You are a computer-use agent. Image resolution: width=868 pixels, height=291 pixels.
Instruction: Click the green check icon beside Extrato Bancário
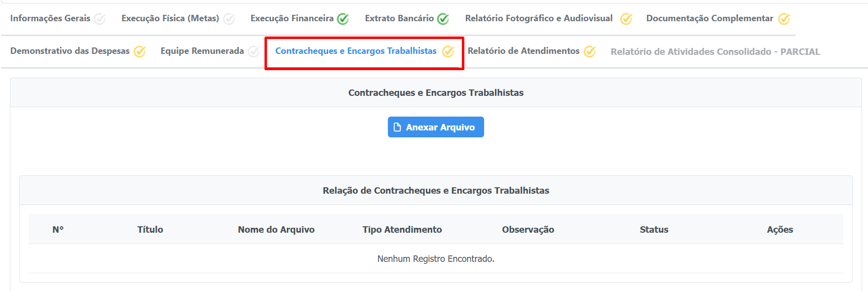(x=443, y=19)
